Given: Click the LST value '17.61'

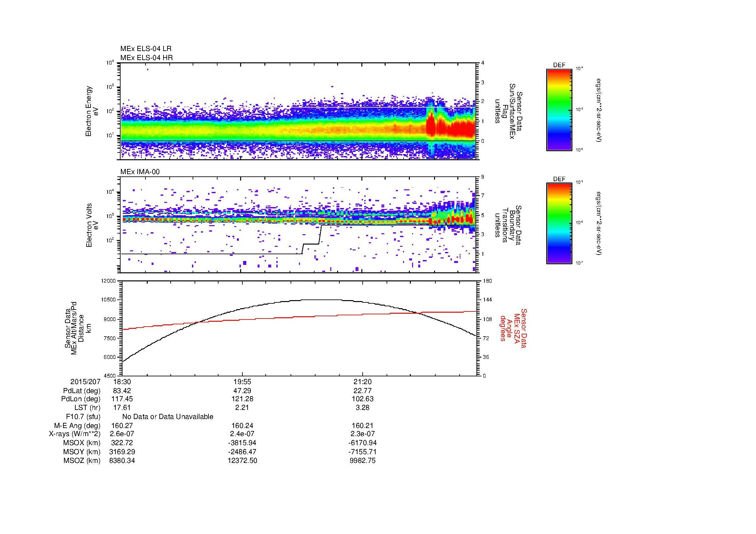Looking at the screenshot, I should click(122, 408).
